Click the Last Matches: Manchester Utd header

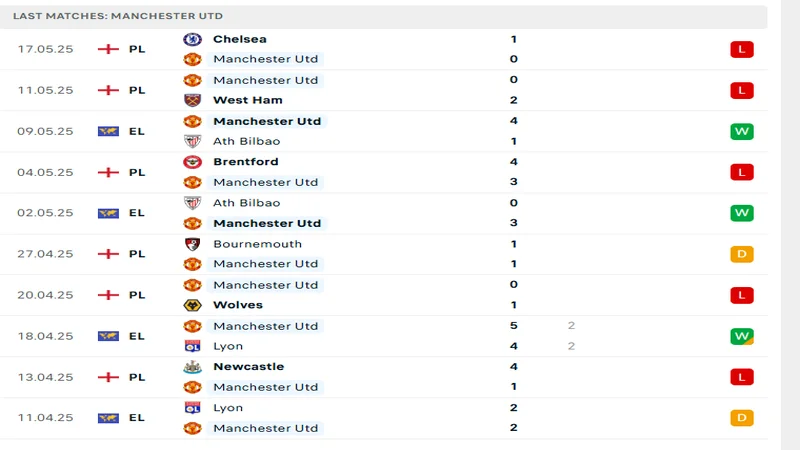(118, 16)
